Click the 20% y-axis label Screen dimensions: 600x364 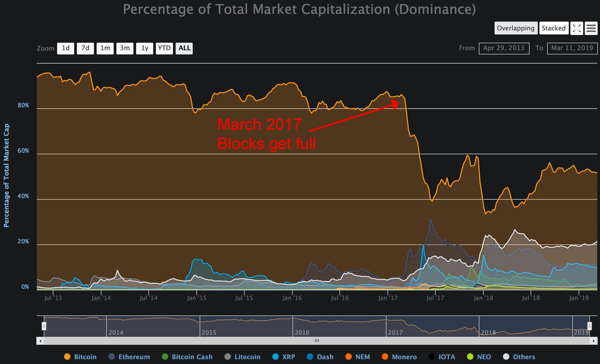tap(23, 242)
